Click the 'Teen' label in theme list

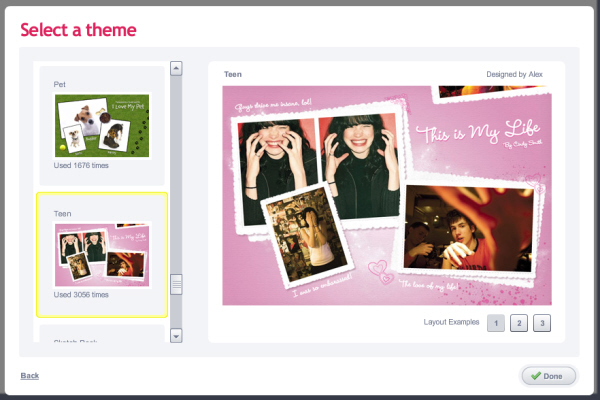[x=62, y=214]
